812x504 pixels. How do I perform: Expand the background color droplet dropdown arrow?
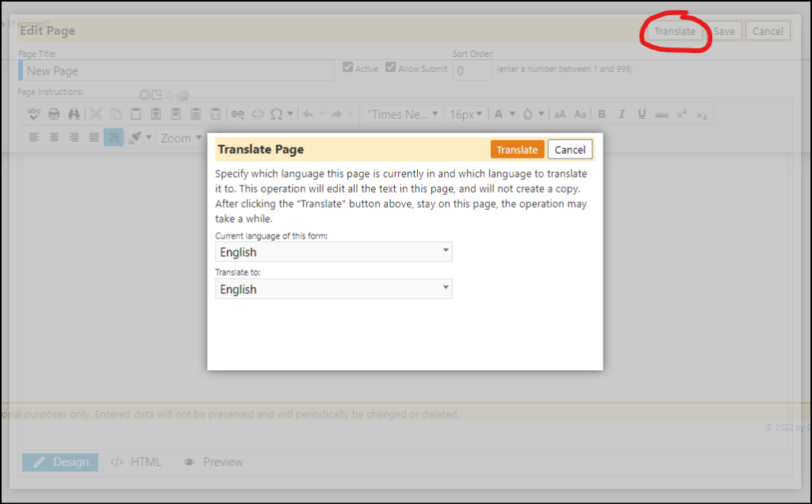(x=541, y=114)
